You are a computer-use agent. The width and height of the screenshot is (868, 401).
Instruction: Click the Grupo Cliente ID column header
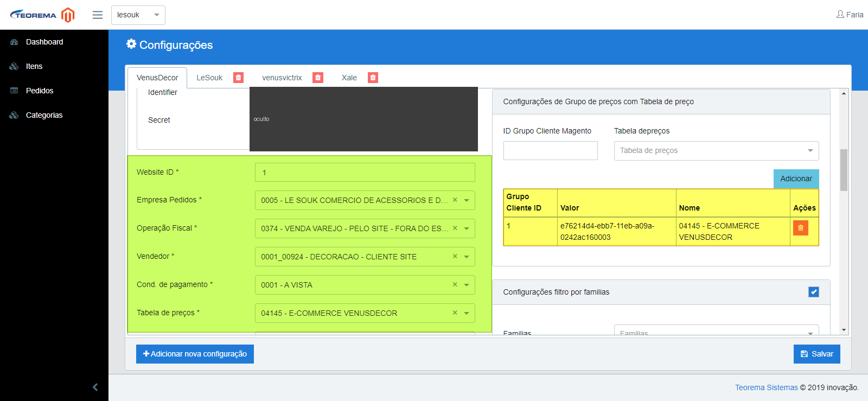[530, 202]
